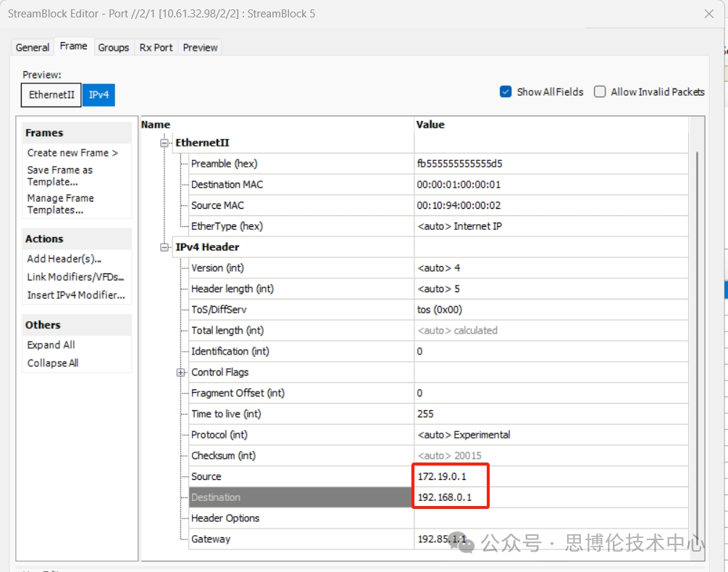The width and height of the screenshot is (728, 572).
Task: Click Create new Frame menu option
Action: click(x=72, y=153)
